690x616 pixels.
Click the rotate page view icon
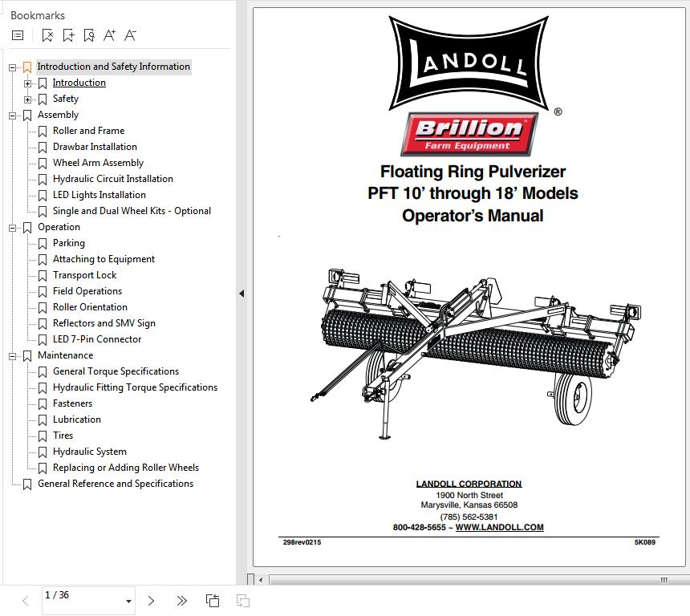pos(213,601)
